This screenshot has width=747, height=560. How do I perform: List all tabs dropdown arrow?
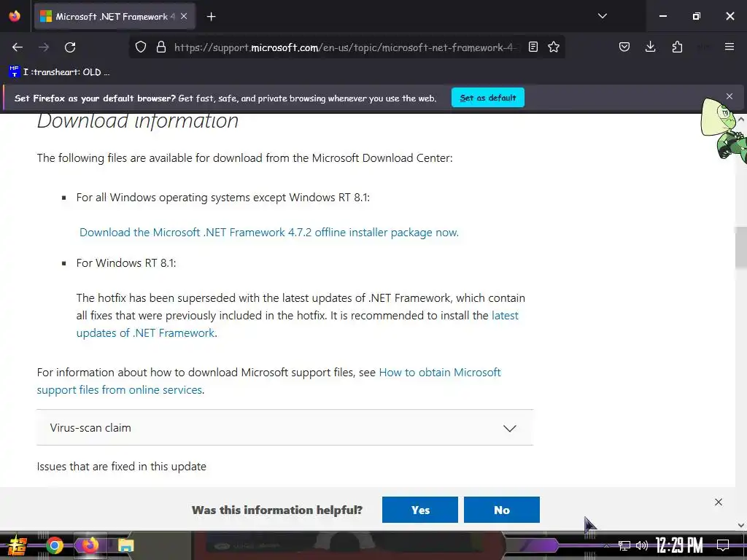602,16
